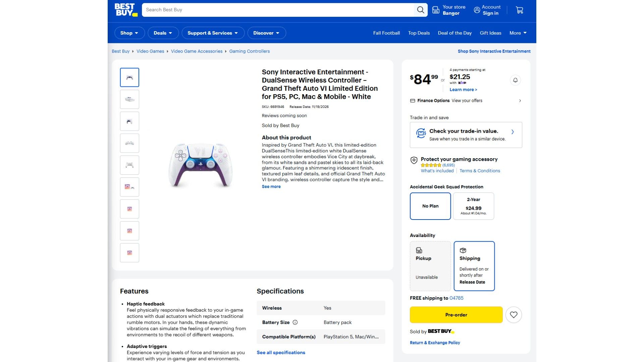The width and height of the screenshot is (644, 362).
Task: Click the search magnifier icon
Action: pos(420,10)
